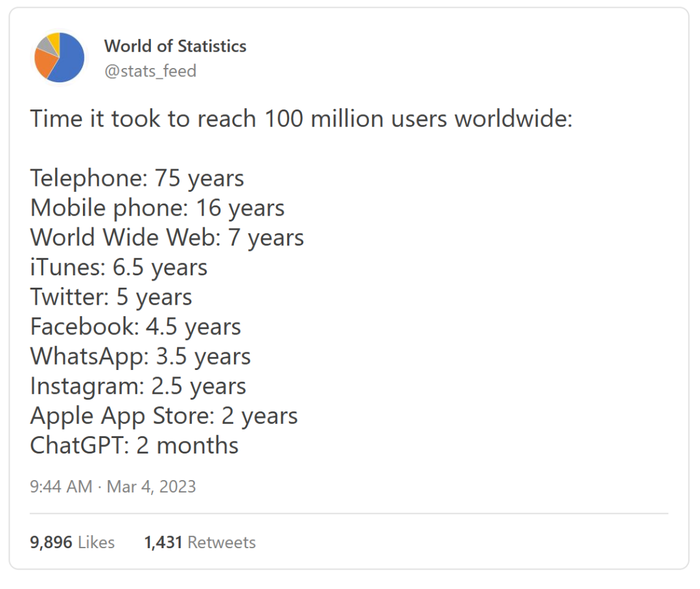
Task: View the 9,896 Likes list
Action: (x=72, y=542)
